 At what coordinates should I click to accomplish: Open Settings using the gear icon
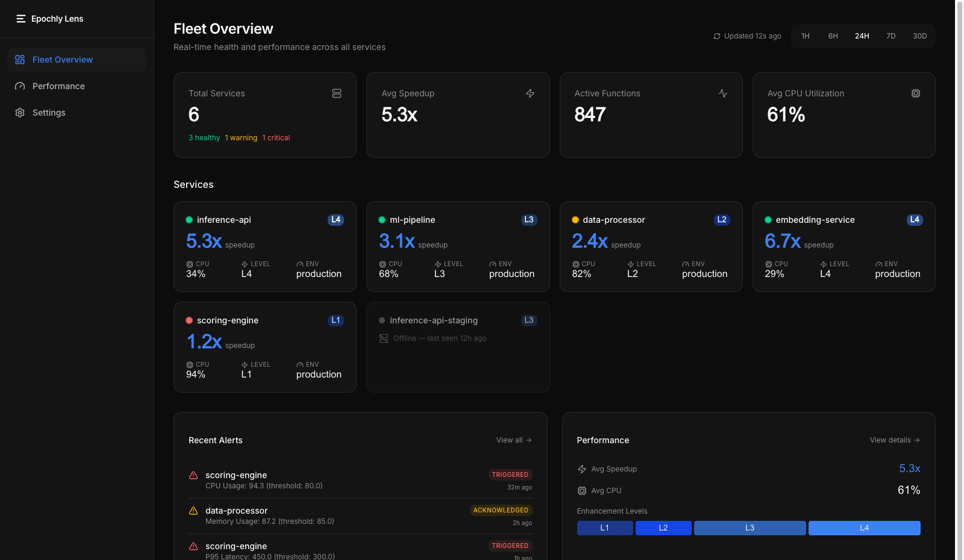click(x=19, y=113)
